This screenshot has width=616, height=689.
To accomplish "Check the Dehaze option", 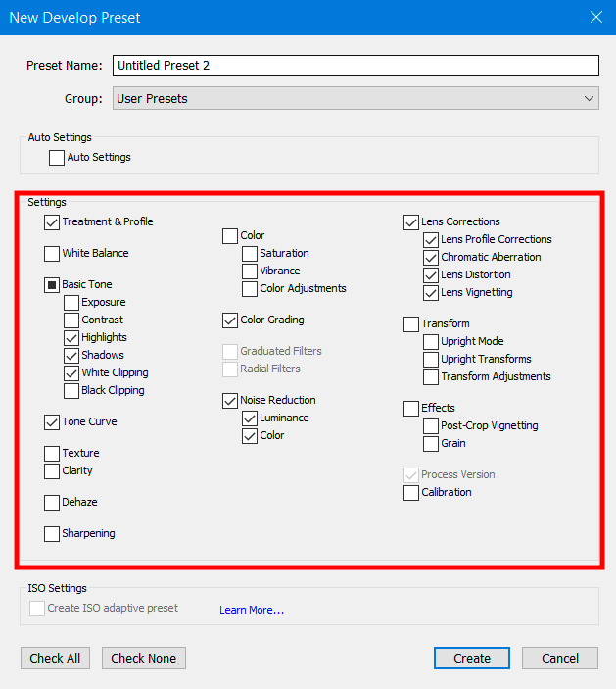I will pyautogui.click(x=52, y=503).
